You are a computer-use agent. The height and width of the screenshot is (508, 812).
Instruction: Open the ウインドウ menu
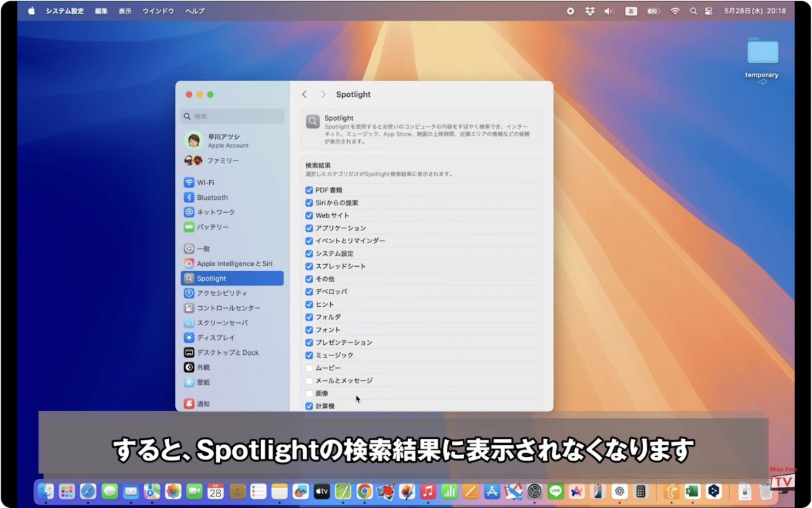click(158, 11)
